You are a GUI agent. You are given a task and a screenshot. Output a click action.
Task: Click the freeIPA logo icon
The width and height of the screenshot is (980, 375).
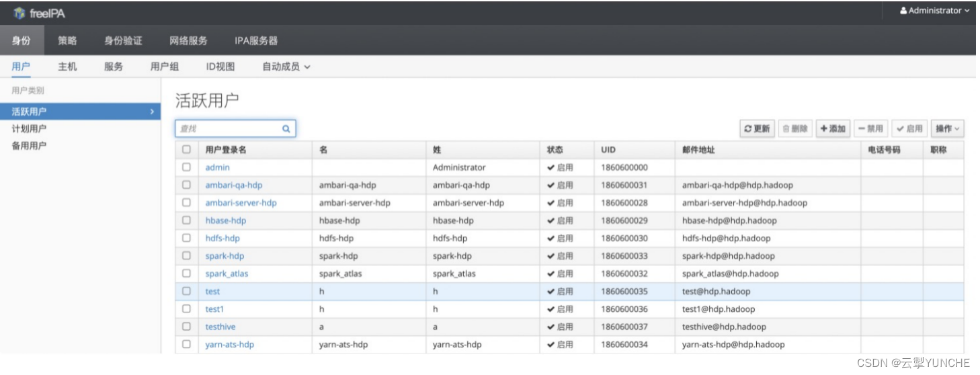(19, 13)
